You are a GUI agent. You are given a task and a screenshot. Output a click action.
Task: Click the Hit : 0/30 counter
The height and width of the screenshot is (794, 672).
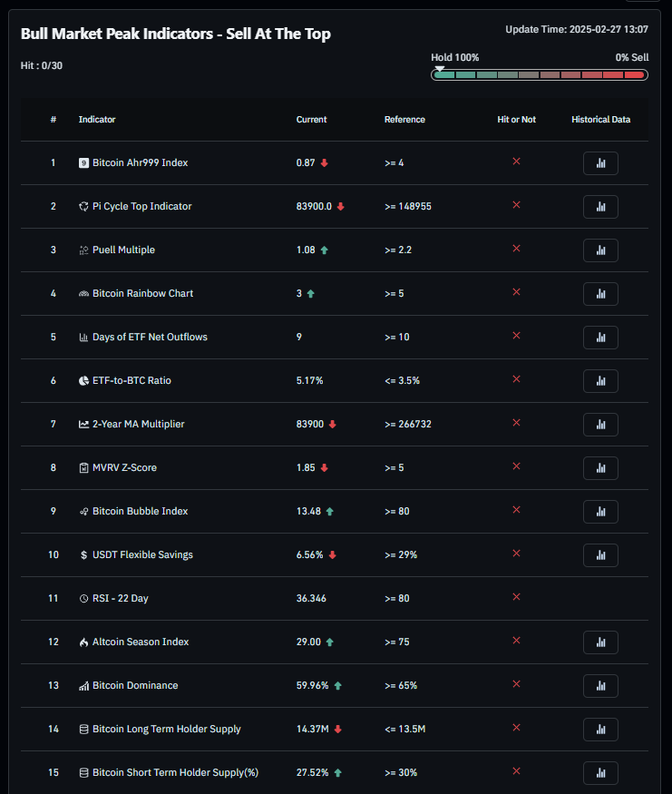[42, 65]
